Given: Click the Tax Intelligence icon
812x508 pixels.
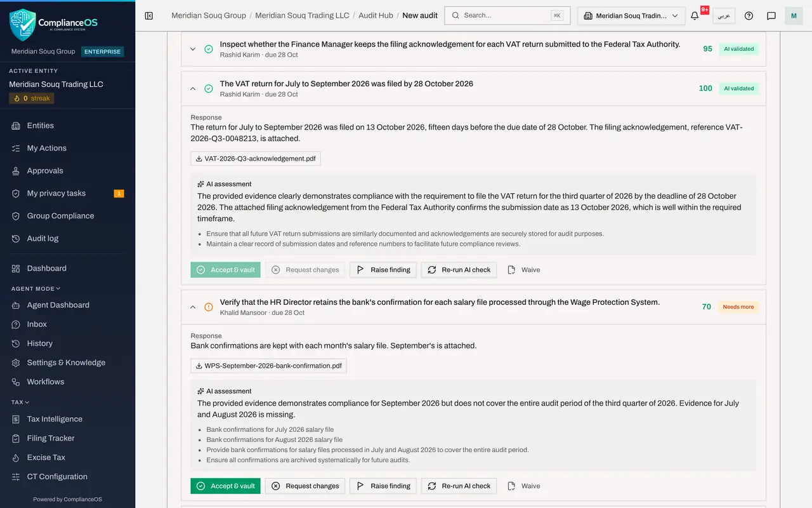Looking at the screenshot, I should click(16, 419).
